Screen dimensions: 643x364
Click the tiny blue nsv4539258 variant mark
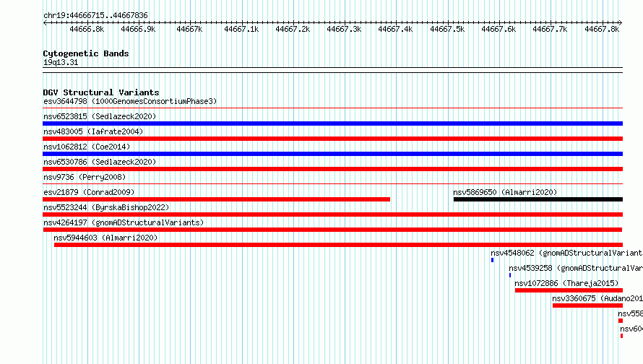tap(510, 275)
